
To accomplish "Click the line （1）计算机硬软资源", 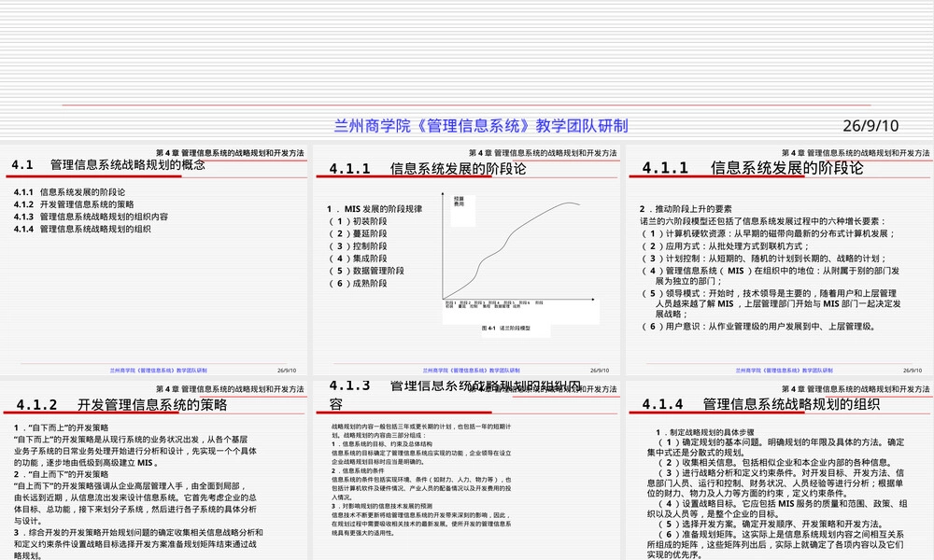I will [769, 234].
